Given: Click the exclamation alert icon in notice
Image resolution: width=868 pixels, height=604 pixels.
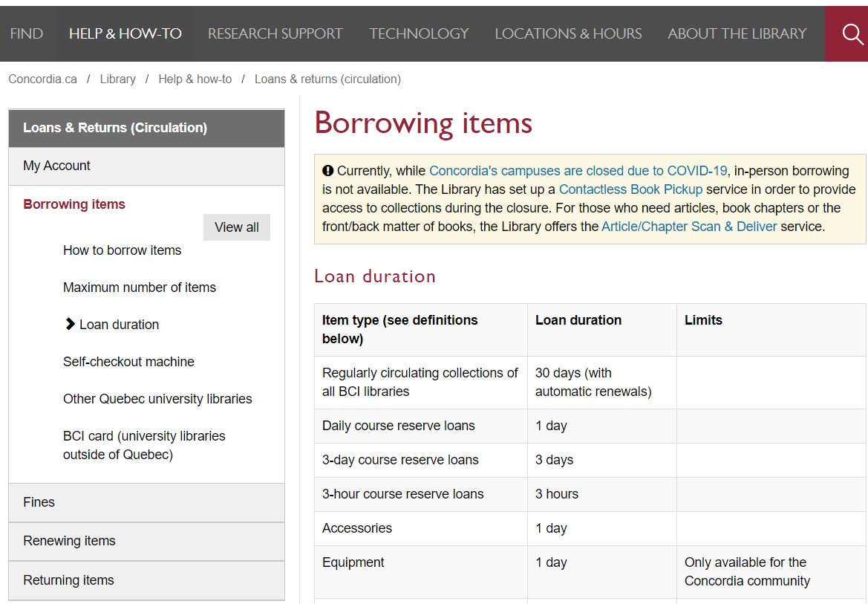Looking at the screenshot, I should tap(327, 171).
